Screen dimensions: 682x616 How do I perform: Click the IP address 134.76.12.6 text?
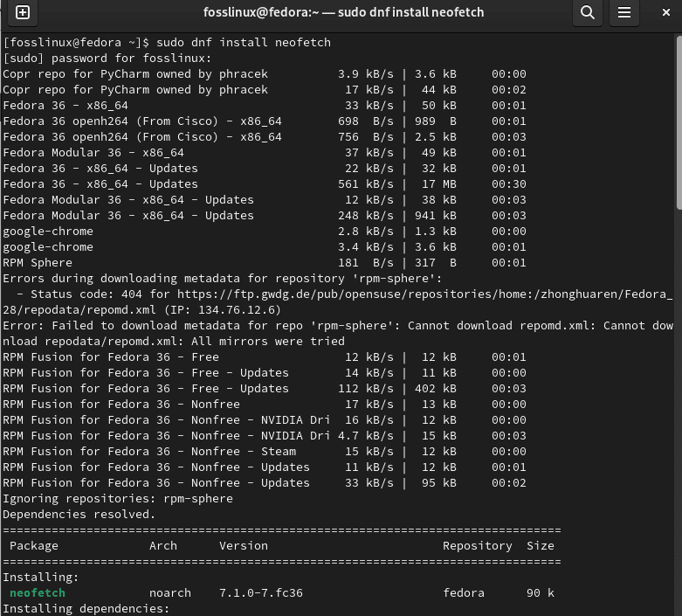pyautogui.click(x=239, y=310)
